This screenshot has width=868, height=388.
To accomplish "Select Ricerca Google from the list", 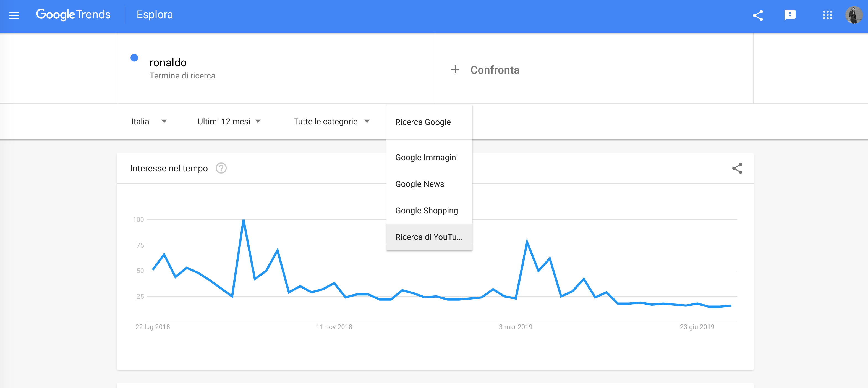I will click(x=423, y=122).
